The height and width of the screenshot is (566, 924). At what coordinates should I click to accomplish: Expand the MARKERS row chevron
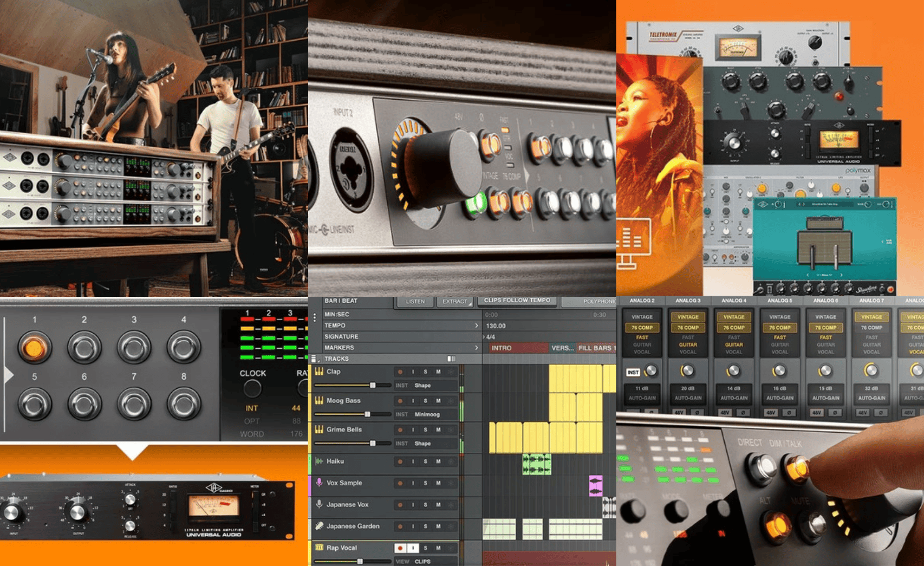476,348
